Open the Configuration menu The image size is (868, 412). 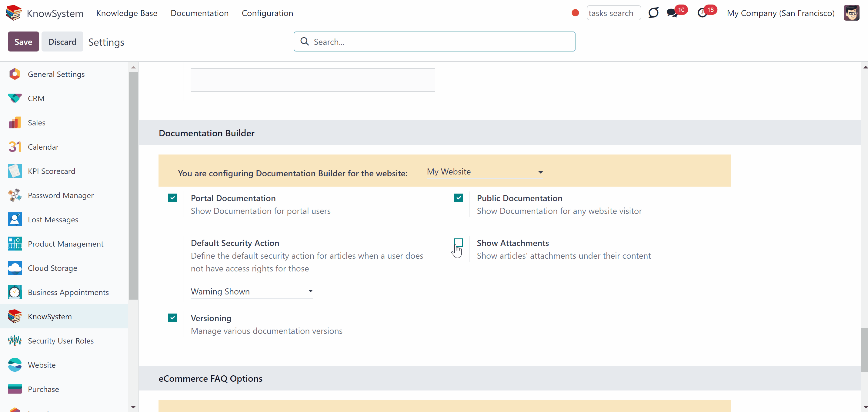click(x=267, y=13)
